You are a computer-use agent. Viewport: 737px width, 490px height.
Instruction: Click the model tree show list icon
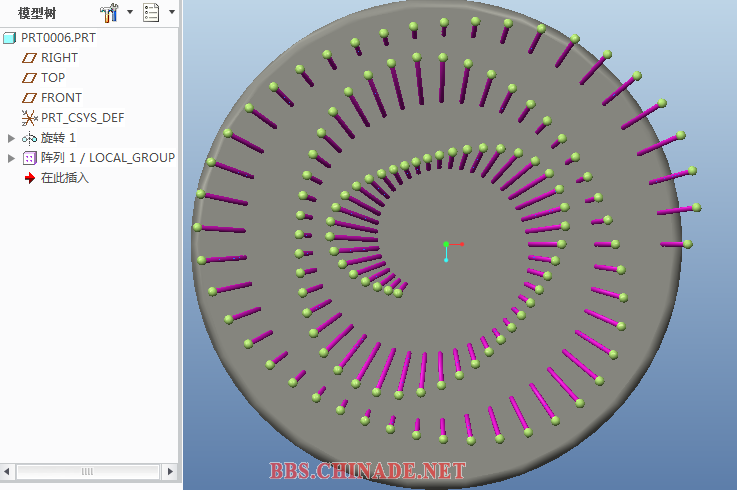click(151, 13)
